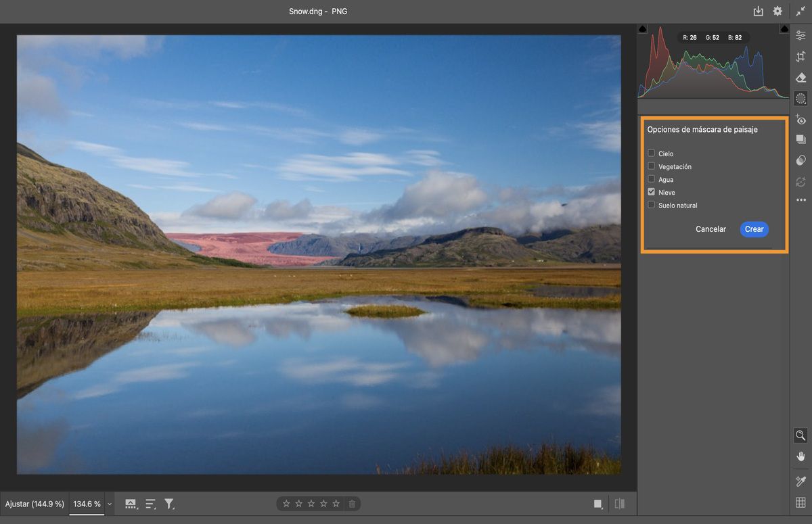812x524 pixels.
Task: Select the Healing eraser tool
Action: [800, 78]
